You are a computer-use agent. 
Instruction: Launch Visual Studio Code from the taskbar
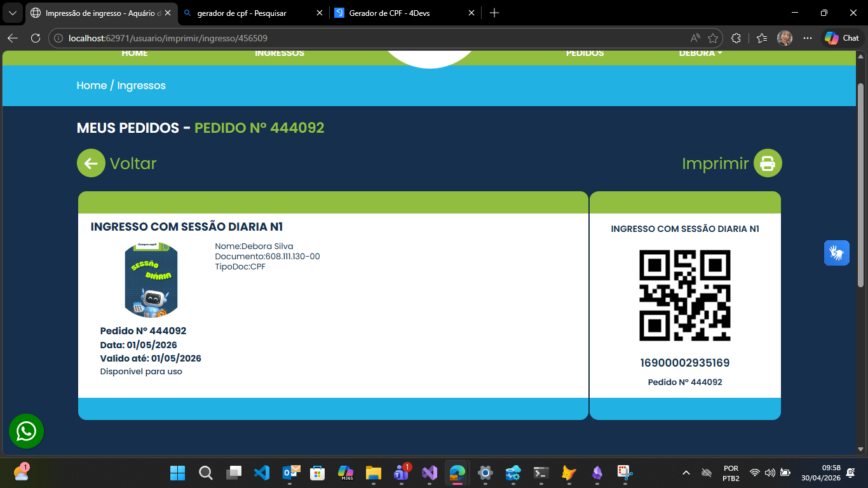(x=262, y=473)
